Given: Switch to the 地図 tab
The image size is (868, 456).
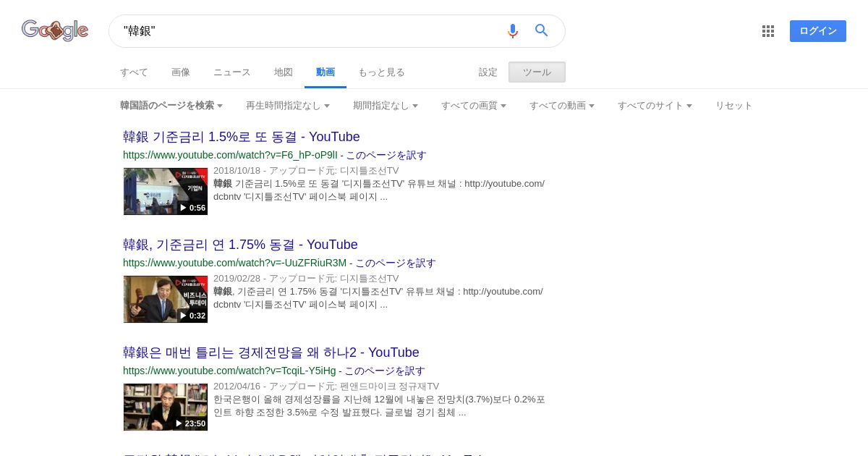Looking at the screenshot, I should pyautogui.click(x=284, y=72).
